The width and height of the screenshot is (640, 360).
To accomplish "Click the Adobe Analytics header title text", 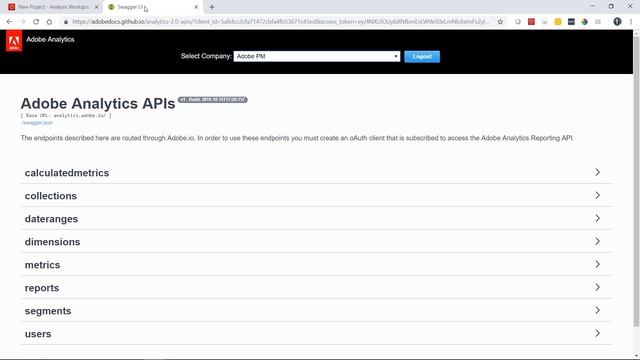I will pos(50,40).
